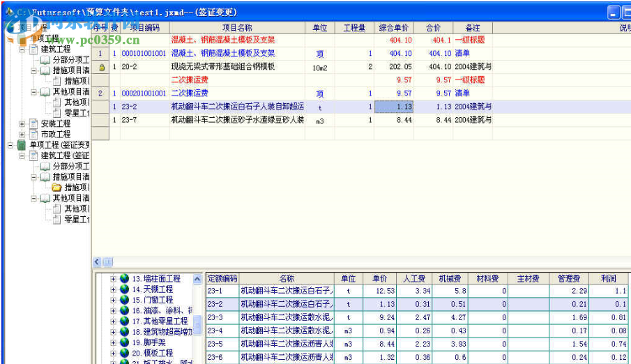Viewport: 631px width, 364px height.
Task: Click 现浇无梁式带形基础组合钢模板 item name
Action: (223, 67)
